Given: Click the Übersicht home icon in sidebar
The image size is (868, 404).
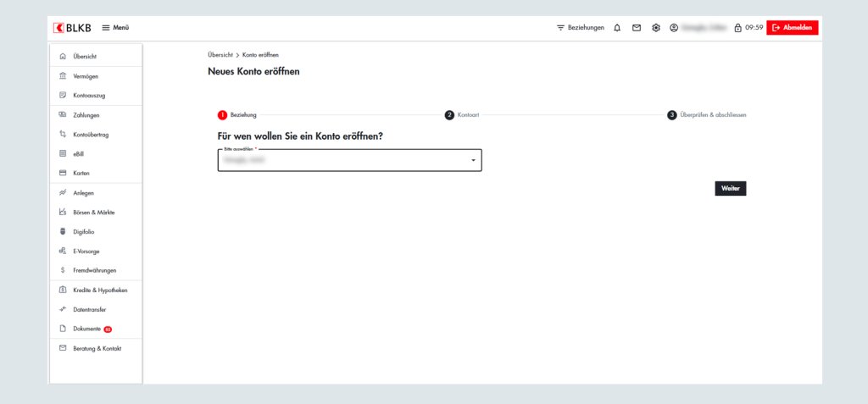Looking at the screenshot, I should 63,57.
